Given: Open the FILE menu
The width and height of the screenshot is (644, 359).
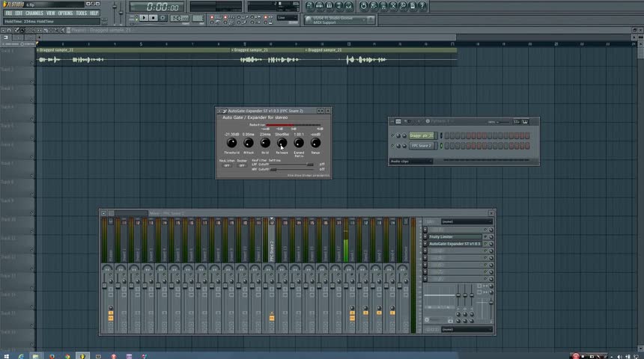Looking at the screenshot, I should tap(9, 13).
